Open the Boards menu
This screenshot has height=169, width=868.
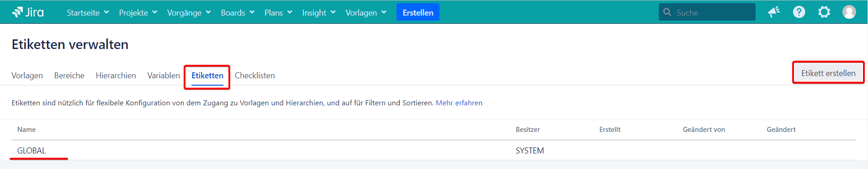coord(238,12)
